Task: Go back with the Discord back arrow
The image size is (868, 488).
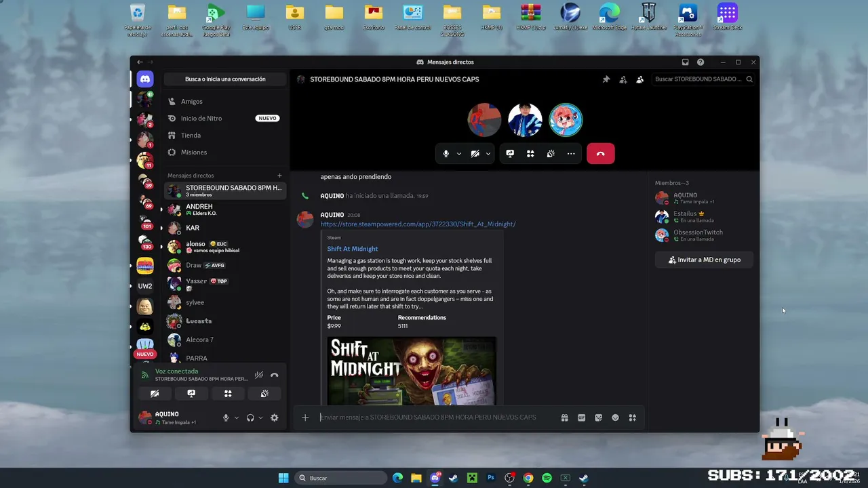Action: click(x=140, y=62)
